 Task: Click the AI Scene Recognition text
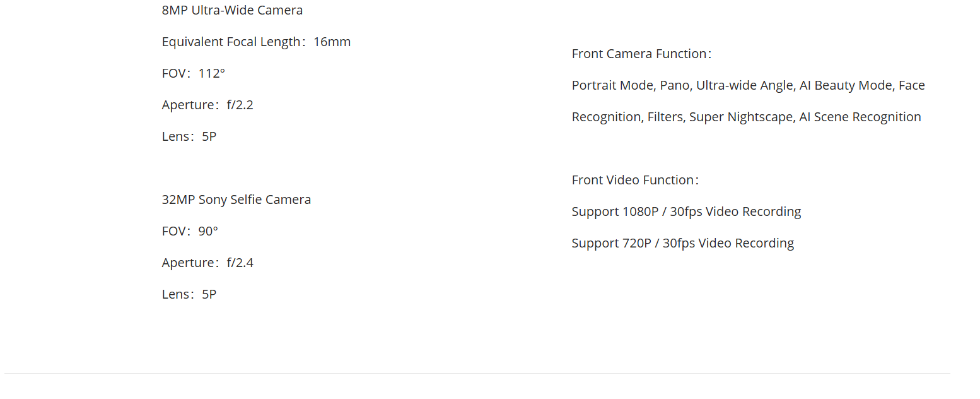860,117
